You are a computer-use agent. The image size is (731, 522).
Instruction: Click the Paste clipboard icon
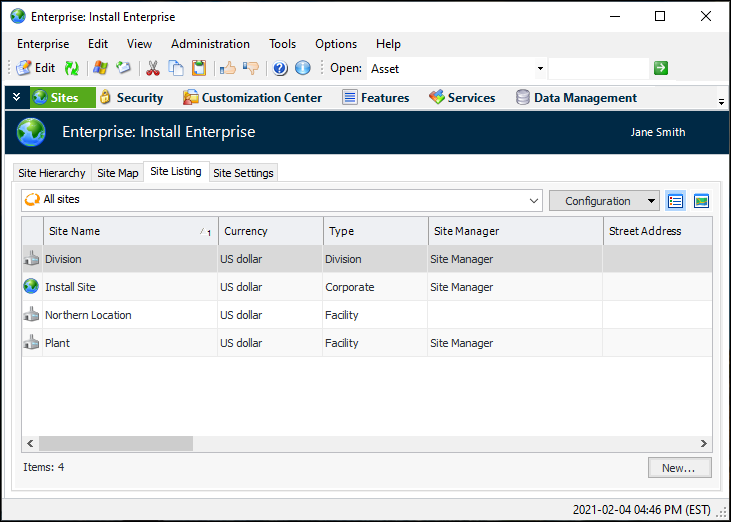point(199,68)
